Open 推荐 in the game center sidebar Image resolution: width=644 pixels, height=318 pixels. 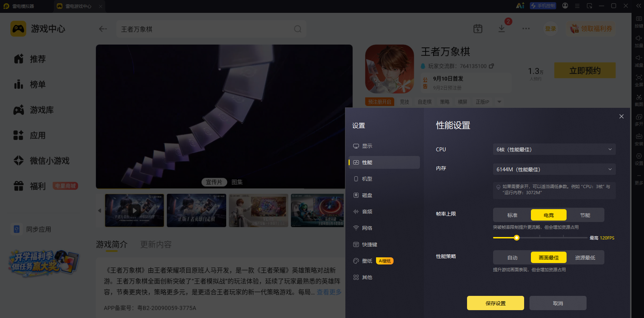30,59
